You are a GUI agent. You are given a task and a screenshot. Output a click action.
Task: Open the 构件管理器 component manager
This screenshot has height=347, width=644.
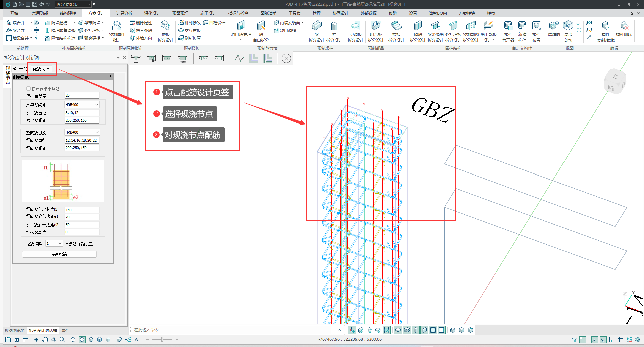pyautogui.click(x=508, y=26)
